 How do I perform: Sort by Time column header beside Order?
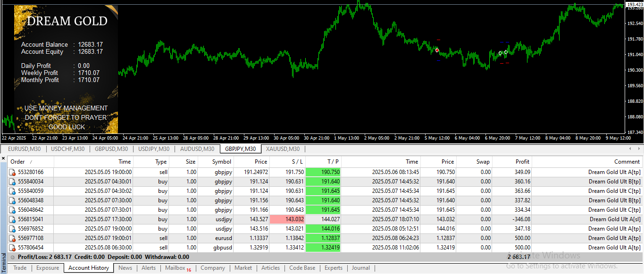coord(93,162)
